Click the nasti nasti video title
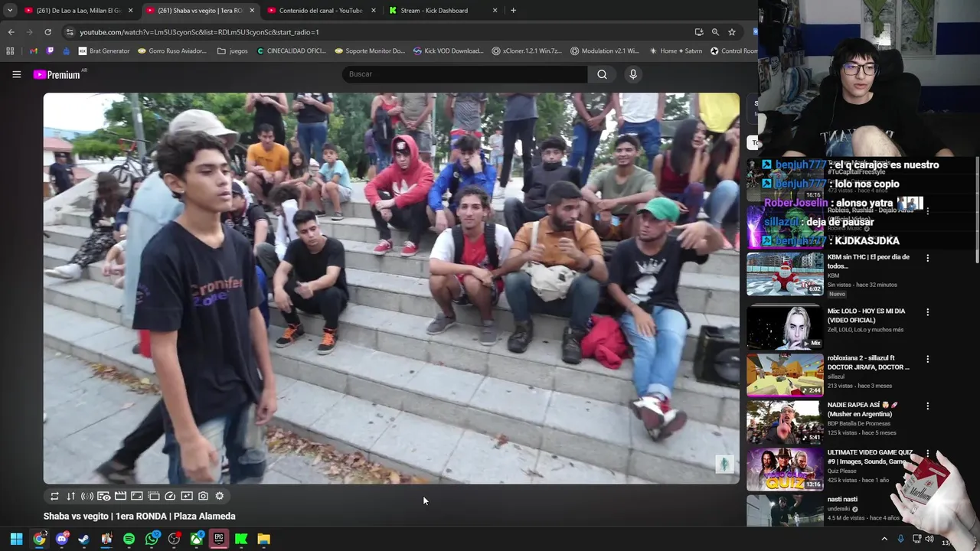 tap(842, 499)
